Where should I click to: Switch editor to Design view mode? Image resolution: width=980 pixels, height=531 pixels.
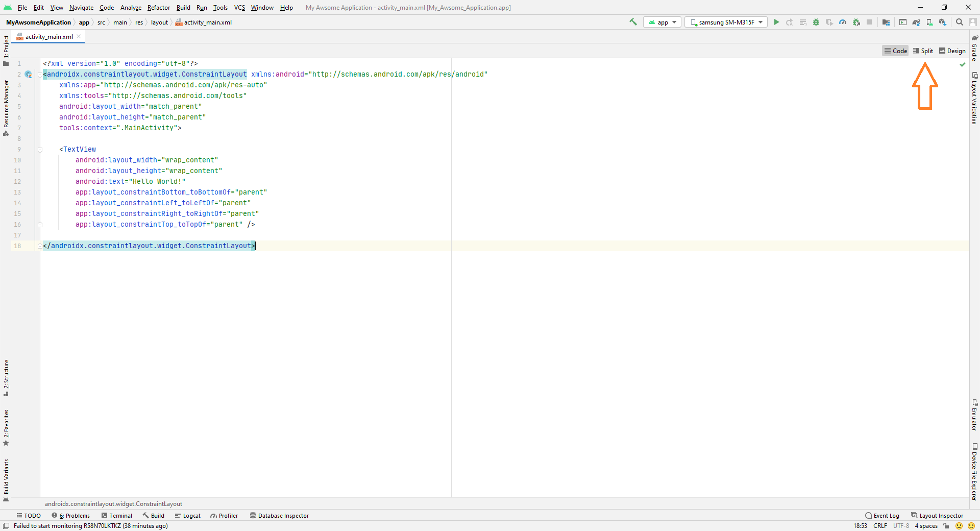(952, 51)
